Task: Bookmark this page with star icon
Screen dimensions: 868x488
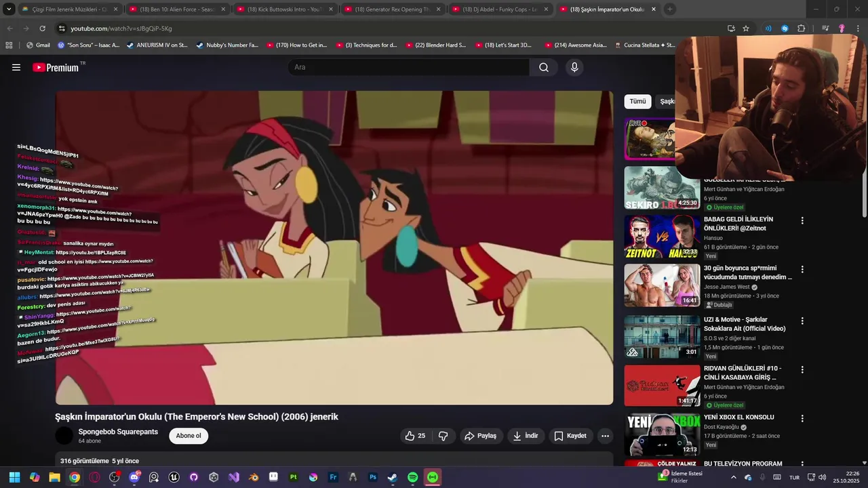Action: (746, 28)
